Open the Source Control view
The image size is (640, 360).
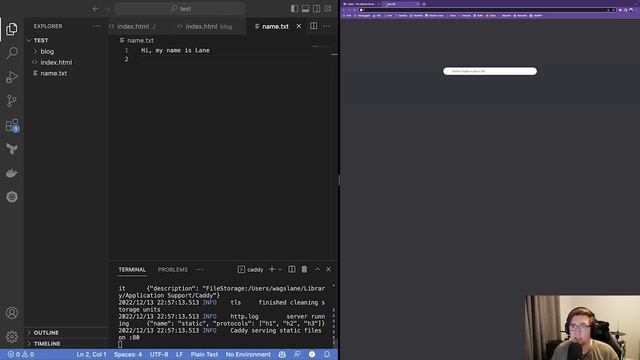point(12,101)
